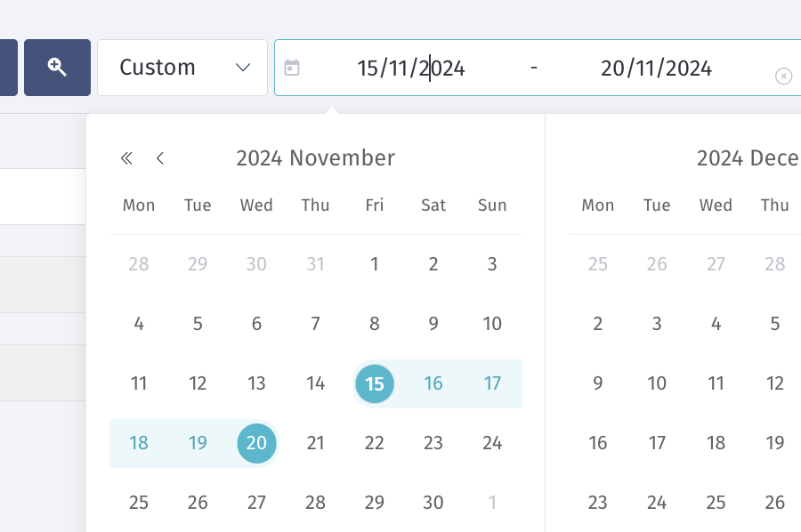Viewport: 801px width, 532px height.
Task: Pick greyed-out October 28 in November panel
Action: 139,264
